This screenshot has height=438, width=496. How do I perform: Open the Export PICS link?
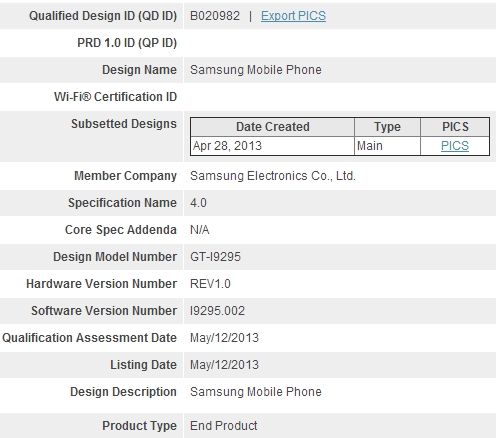point(293,16)
